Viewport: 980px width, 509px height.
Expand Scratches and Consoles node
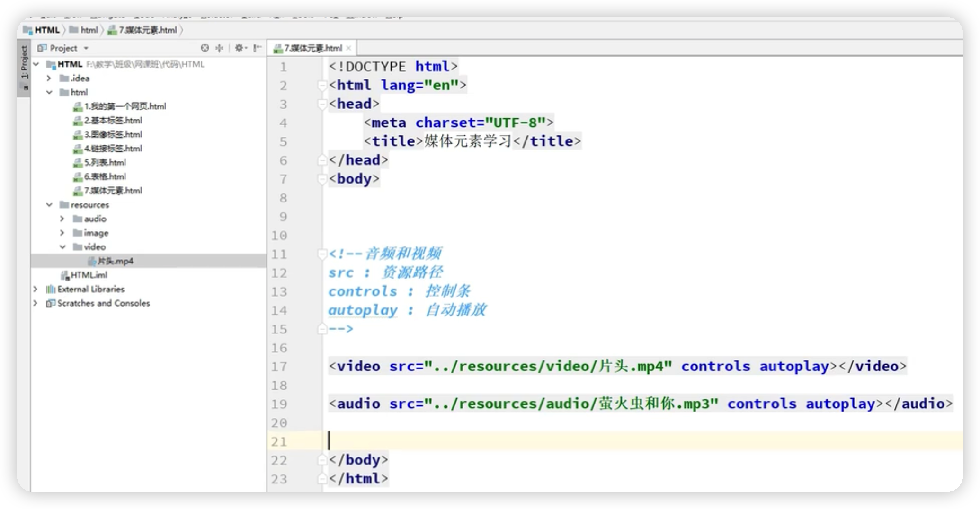pyautogui.click(x=36, y=303)
